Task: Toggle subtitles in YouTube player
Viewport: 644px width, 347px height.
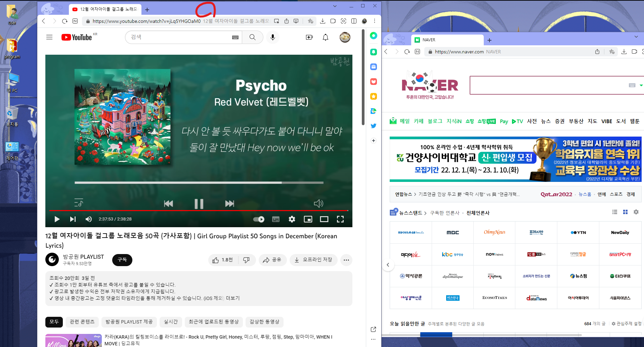Action: (276, 219)
